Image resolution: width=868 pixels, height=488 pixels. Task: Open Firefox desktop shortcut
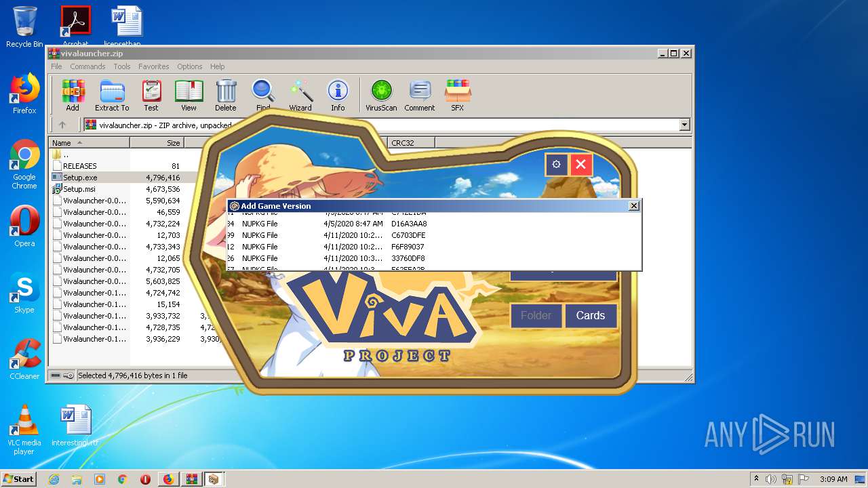click(24, 94)
